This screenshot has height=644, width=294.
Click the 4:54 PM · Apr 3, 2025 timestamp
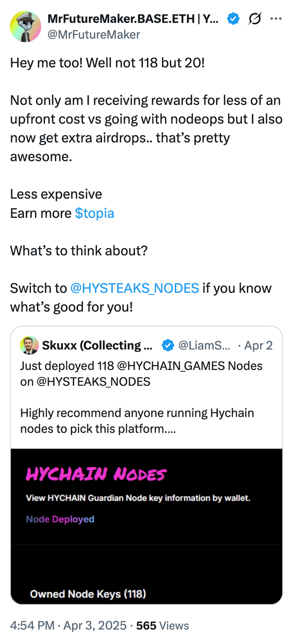[x=68, y=625]
